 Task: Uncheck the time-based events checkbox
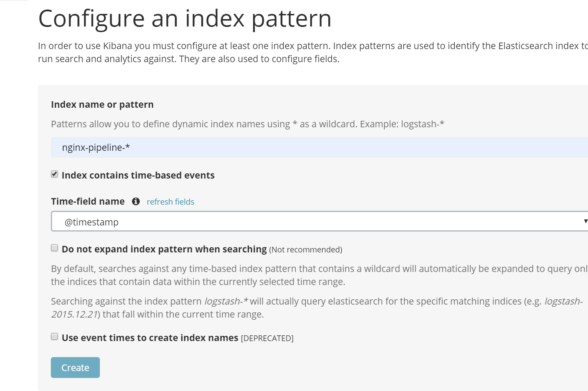(x=54, y=174)
